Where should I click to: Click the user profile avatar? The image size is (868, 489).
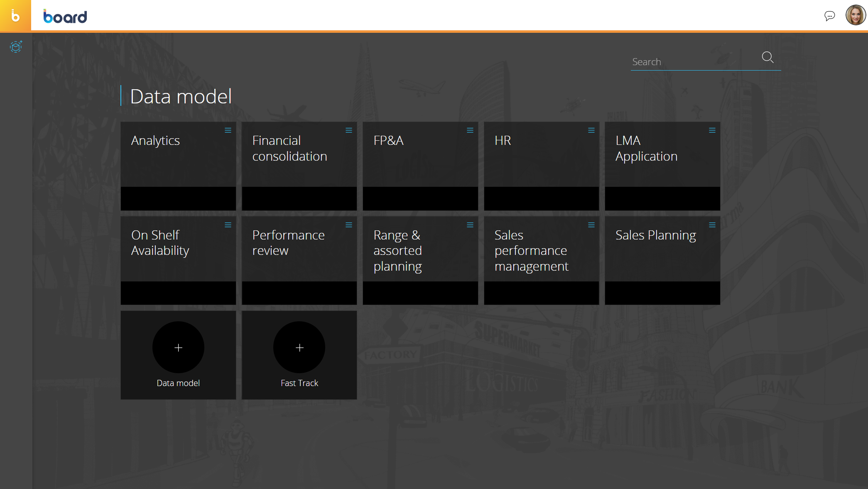coord(855,15)
